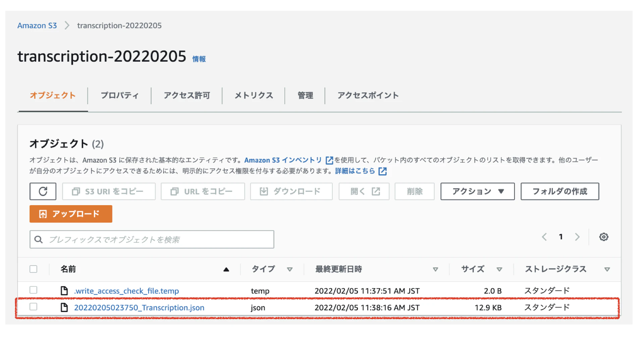Click external link icon beside 詳細はこちら
The width and height of the screenshot is (644, 362).
point(382,171)
